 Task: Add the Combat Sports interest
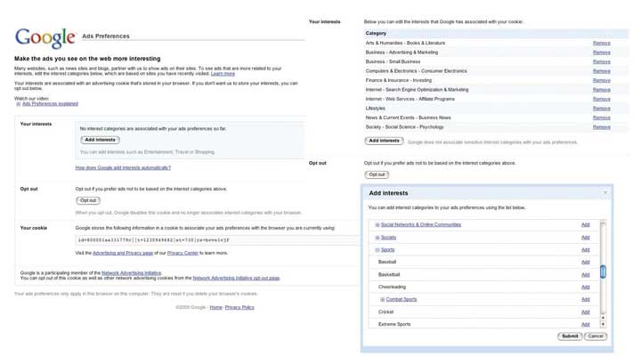coord(586,300)
